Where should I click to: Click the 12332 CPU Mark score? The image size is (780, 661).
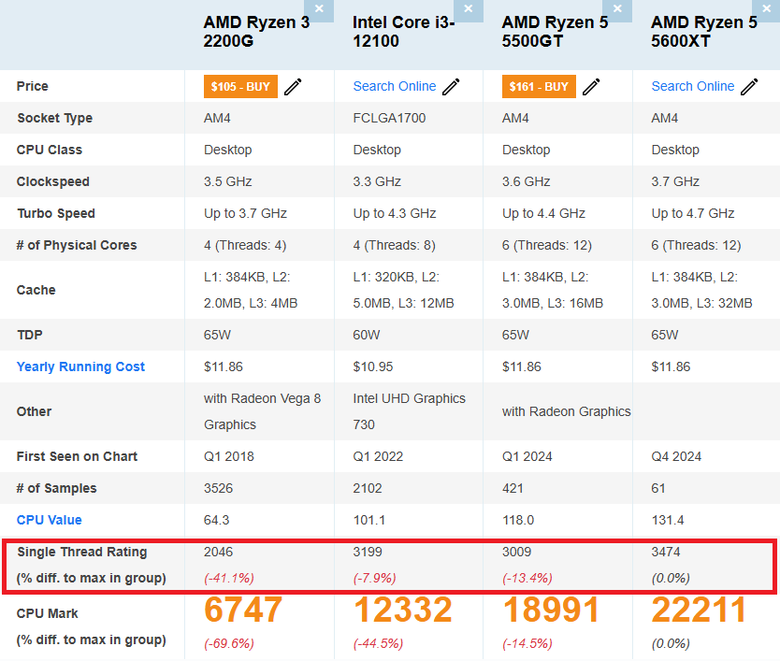pos(403,610)
